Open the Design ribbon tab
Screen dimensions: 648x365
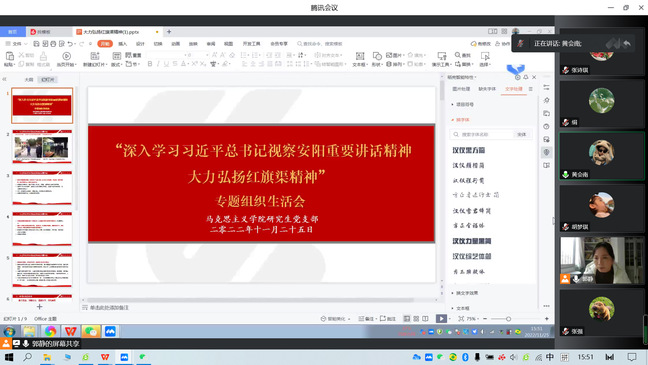coord(141,43)
